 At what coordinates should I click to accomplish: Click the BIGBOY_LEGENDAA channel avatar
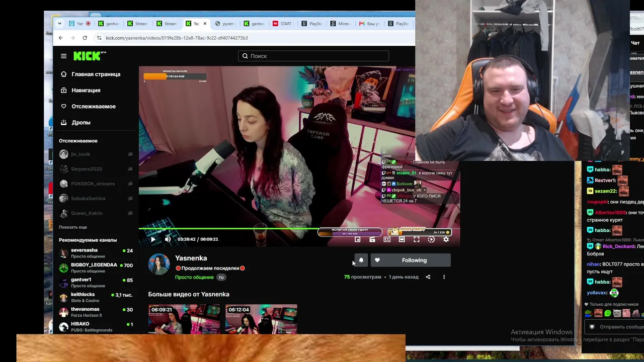pyautogui.click(x=63, y=267)
